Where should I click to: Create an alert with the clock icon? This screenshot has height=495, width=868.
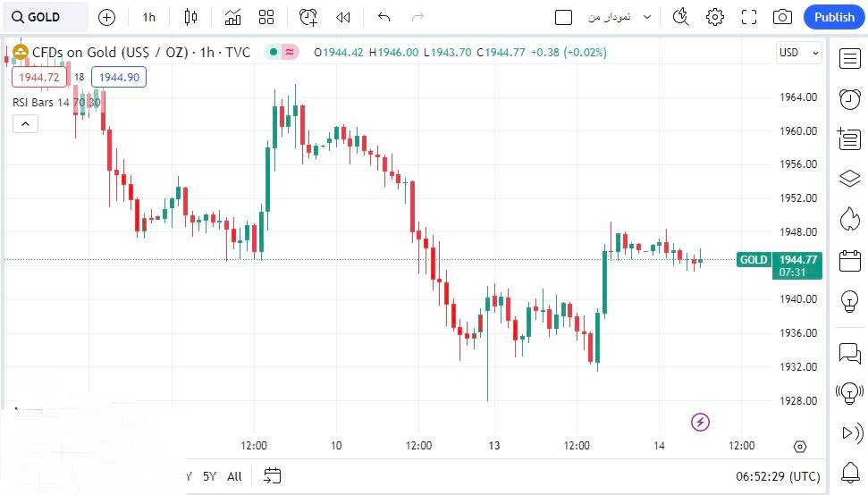point(308,17)
